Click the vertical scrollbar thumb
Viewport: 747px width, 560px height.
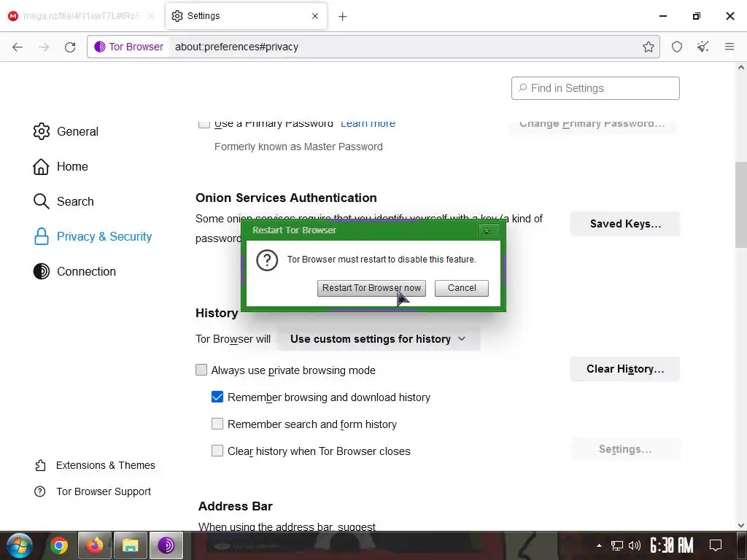pos(741,205)
